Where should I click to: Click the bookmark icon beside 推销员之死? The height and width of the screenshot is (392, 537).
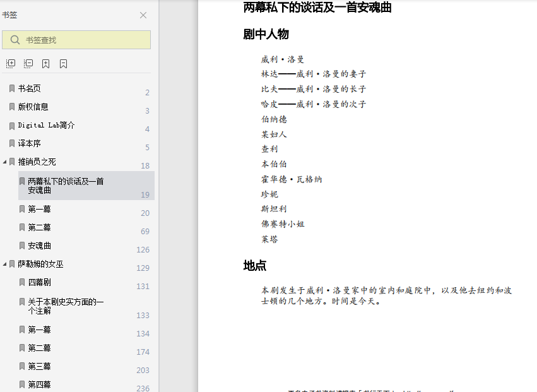(12, 162)
